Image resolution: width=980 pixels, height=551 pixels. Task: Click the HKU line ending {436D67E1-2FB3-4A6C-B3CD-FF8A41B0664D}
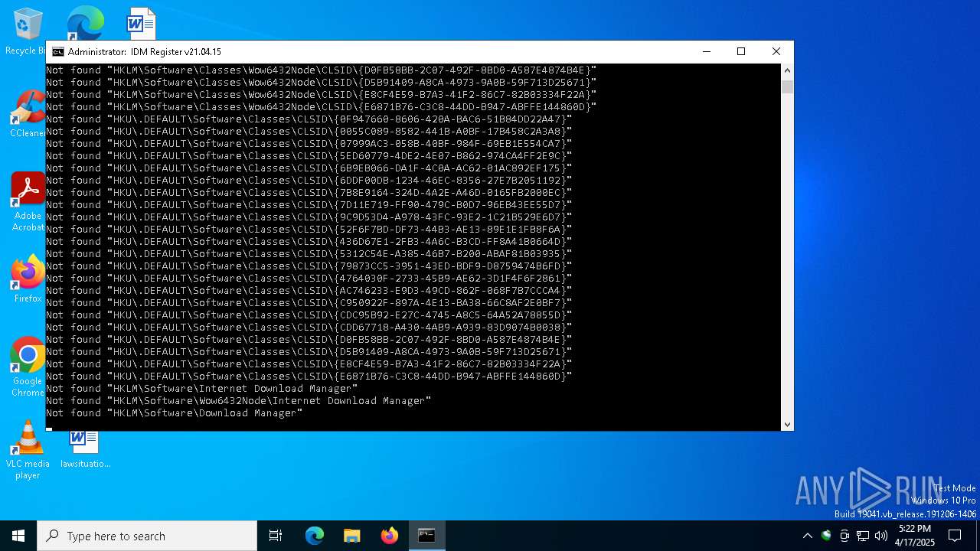(x=309, y=242)
